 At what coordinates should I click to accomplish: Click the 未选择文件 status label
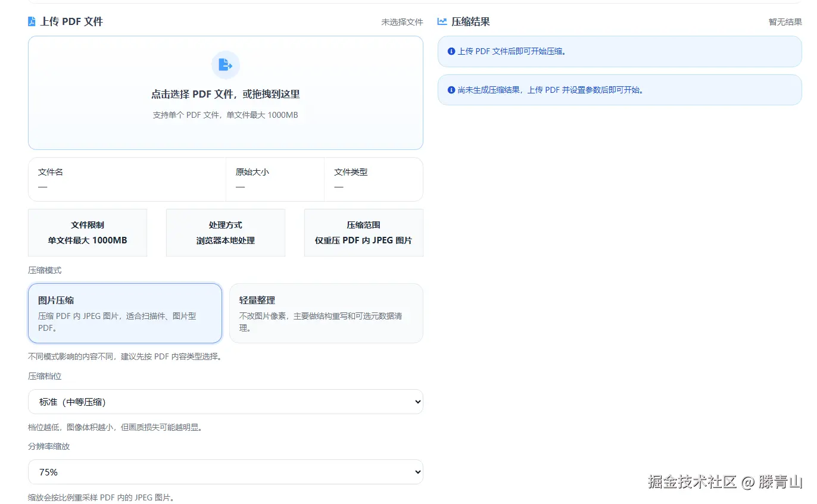(402, 21)
